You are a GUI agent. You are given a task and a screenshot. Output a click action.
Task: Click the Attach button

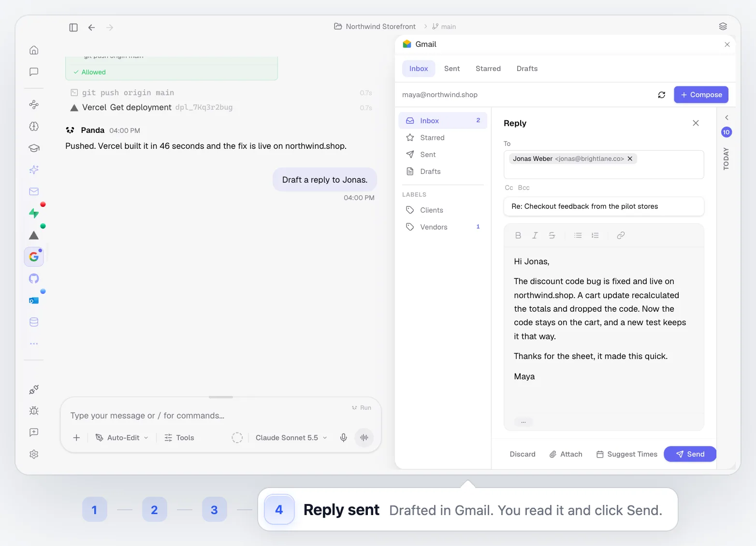tap(566, 454)
